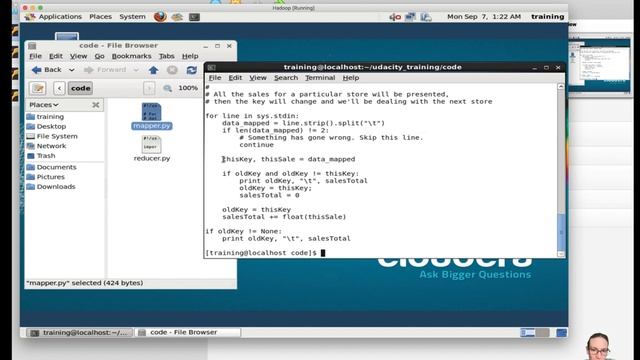The width and height of the screenshot is (640, 360).
Task: Open Forward history dropdown arrow
Action: 136,70
